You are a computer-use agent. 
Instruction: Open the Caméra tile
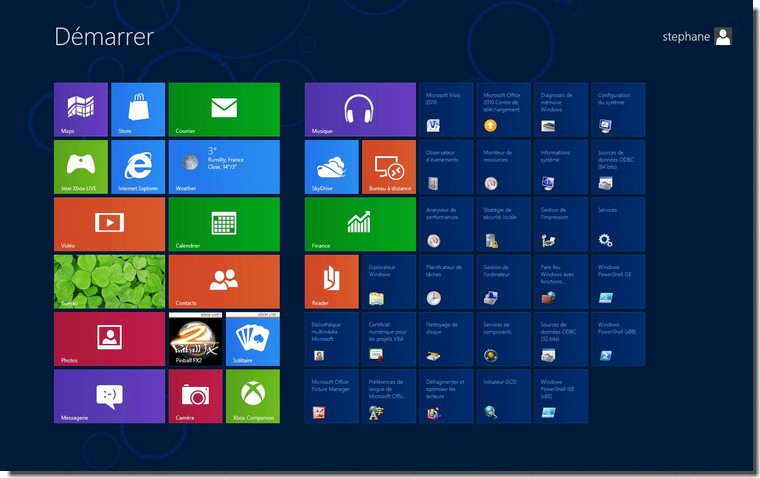click(195, 396)
